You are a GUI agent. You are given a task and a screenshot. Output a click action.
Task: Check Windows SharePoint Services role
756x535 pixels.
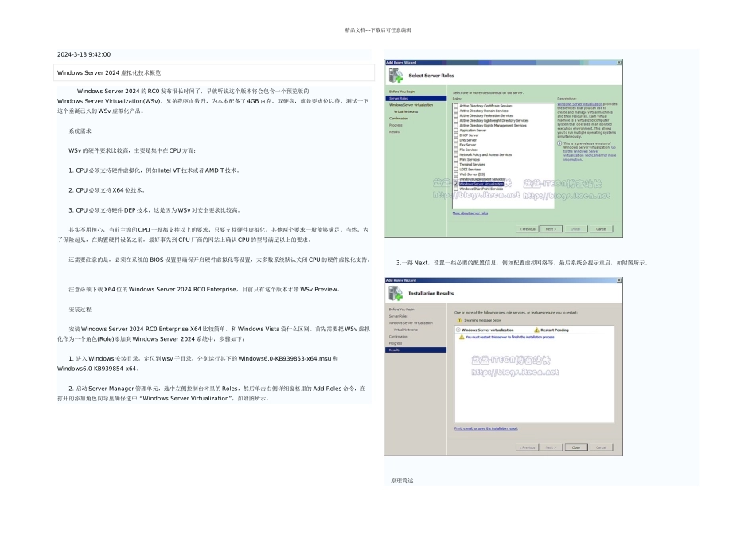(456, 189)
